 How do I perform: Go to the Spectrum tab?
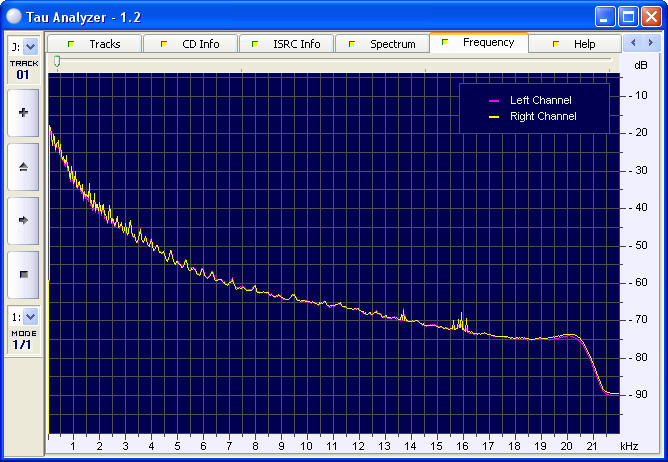(x=383, y=44)
